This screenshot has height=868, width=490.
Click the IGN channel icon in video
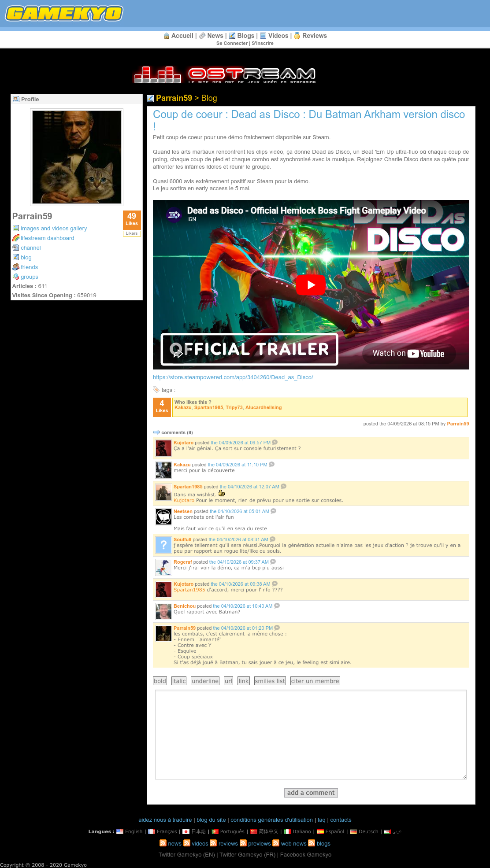click(174, 215)
